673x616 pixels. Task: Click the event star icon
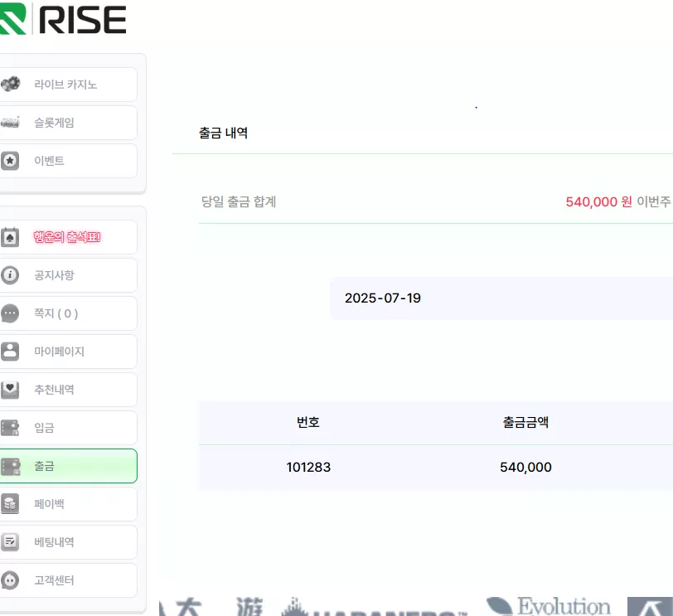click(10, 161)
